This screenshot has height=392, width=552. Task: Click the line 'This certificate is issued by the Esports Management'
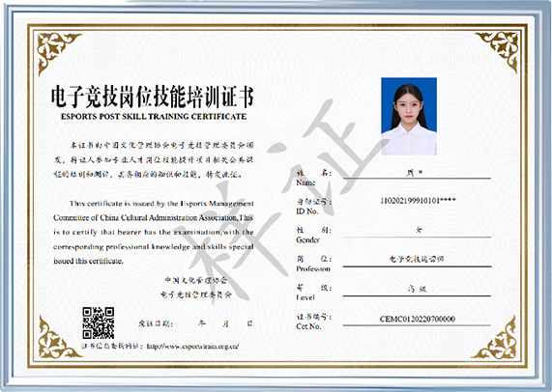tap(161, 203)
